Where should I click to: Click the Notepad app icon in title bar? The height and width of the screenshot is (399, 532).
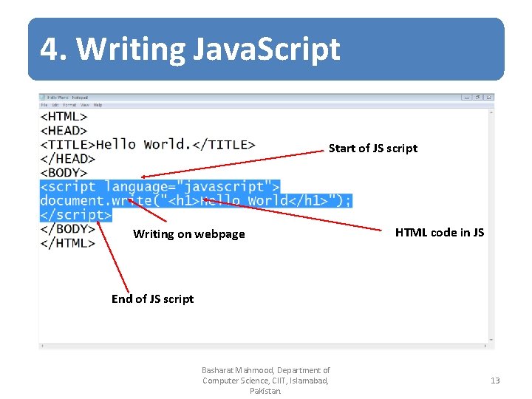pos(43,98)
